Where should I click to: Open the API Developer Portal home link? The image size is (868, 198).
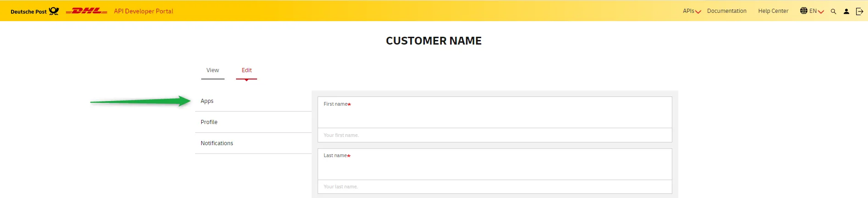pyautogui.click(x=143, y=11)
